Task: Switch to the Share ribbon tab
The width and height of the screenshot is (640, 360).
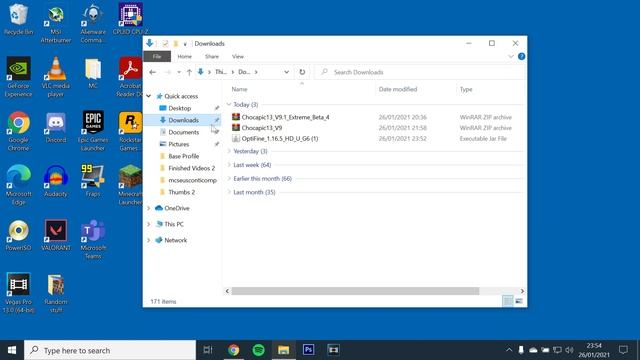Action: (x=212, y=56)
